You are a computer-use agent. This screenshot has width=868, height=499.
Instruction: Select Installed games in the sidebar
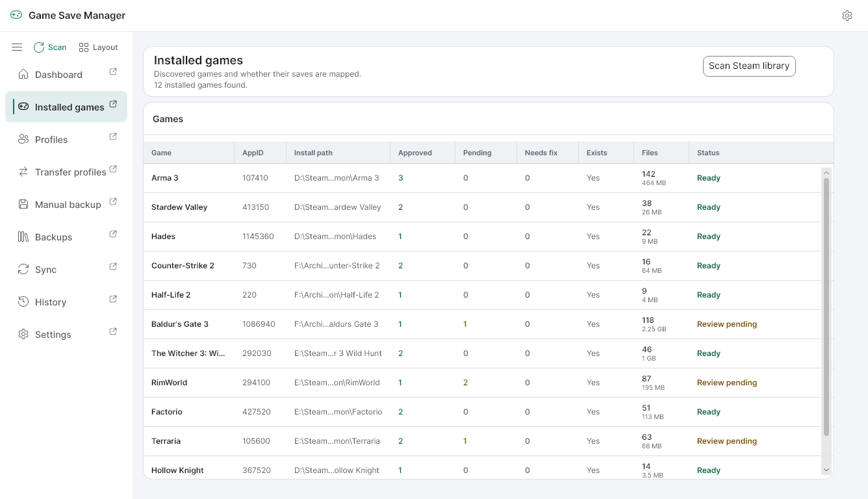(66, 107)
